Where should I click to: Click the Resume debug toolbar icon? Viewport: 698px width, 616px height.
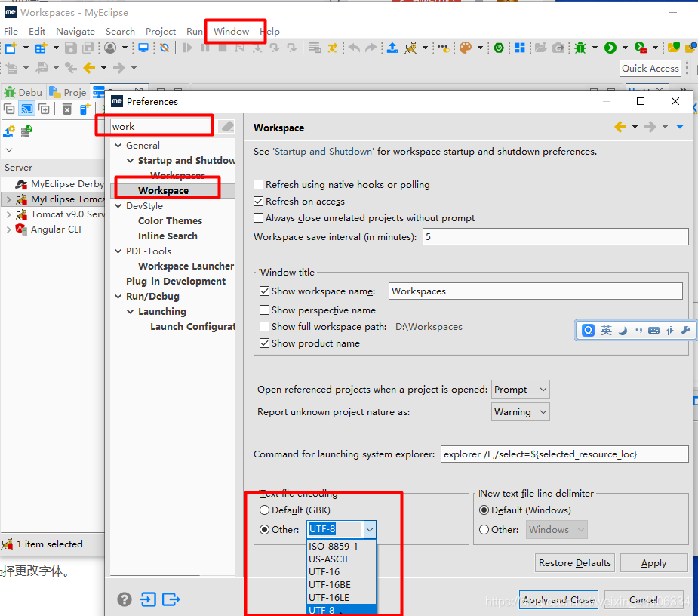tap(187, 48)
